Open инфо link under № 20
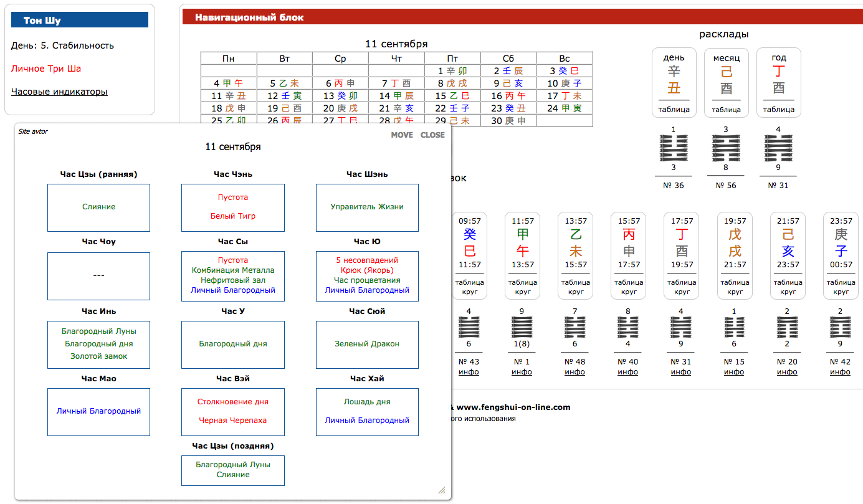This screenshot has height=504, width=863. coord(787,372)
